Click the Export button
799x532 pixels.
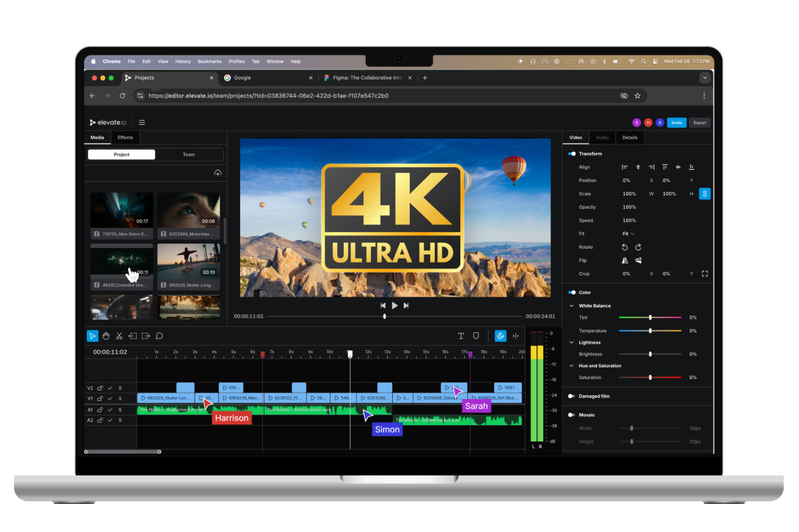tap(699, 123)
